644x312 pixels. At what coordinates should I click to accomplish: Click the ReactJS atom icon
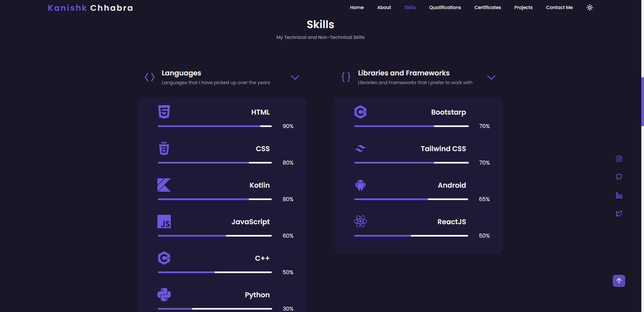point(360,222)
